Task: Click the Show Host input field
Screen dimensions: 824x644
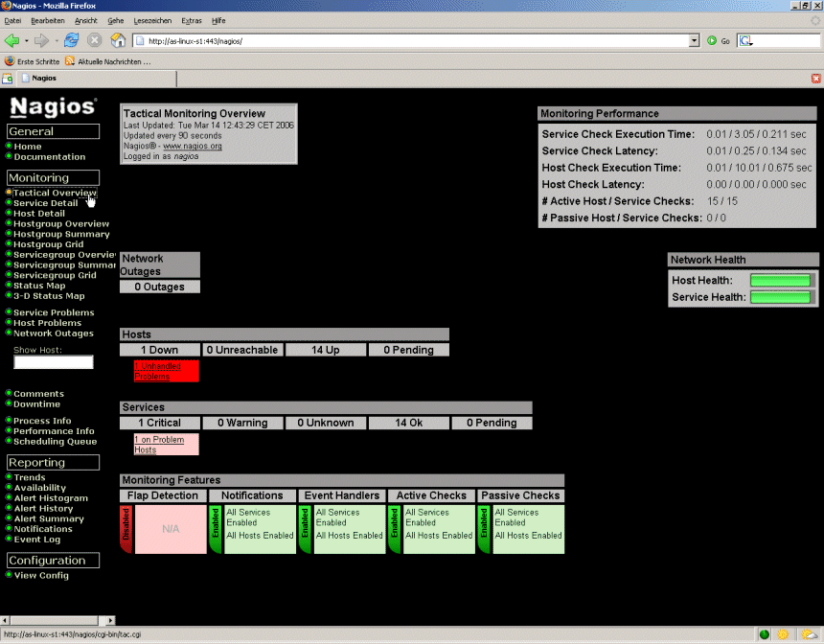Action: click(x=53, y=362)
